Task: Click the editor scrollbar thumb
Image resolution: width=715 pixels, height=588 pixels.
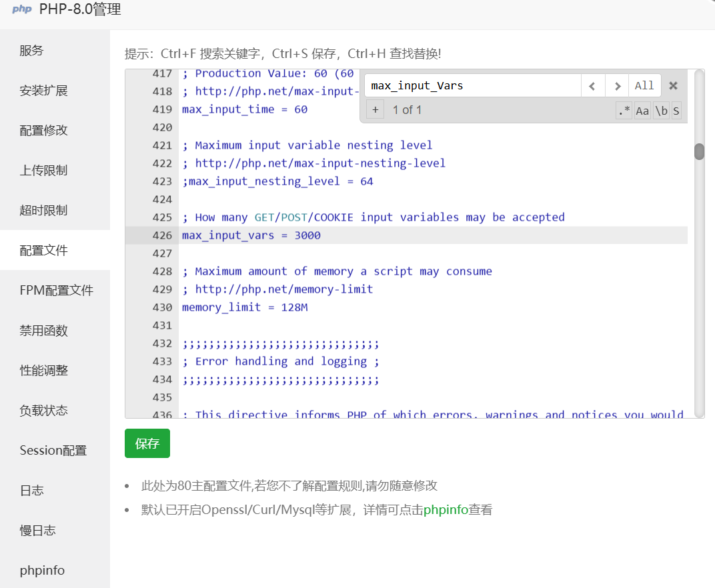Action: tap(699, 151)
